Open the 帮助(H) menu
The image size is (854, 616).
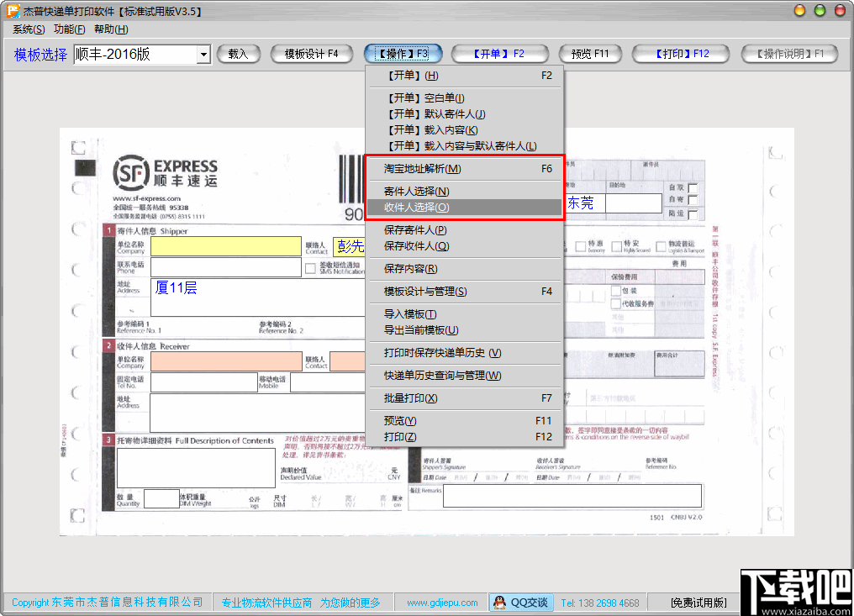(111, 29)
